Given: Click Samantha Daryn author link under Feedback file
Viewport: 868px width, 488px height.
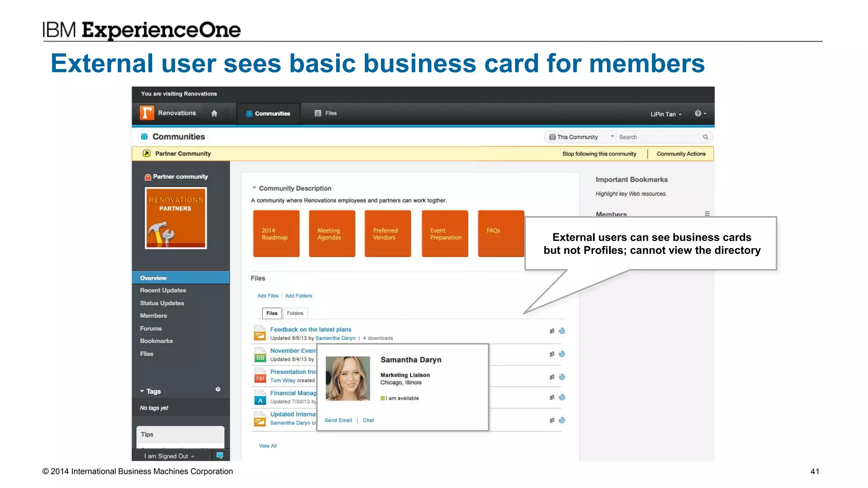Looking at the screenshot, I should 335,338.
